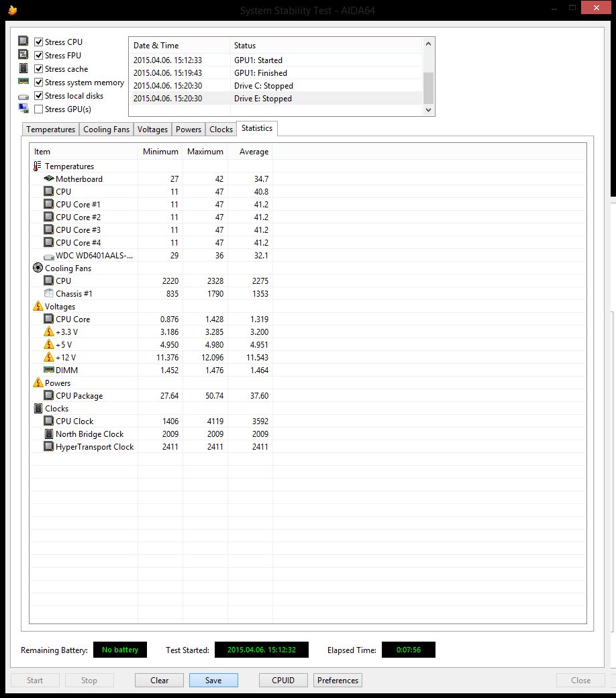616x698 pixels.
Task: Click the chip icon beside Stress cache
Action: [23, 68]
